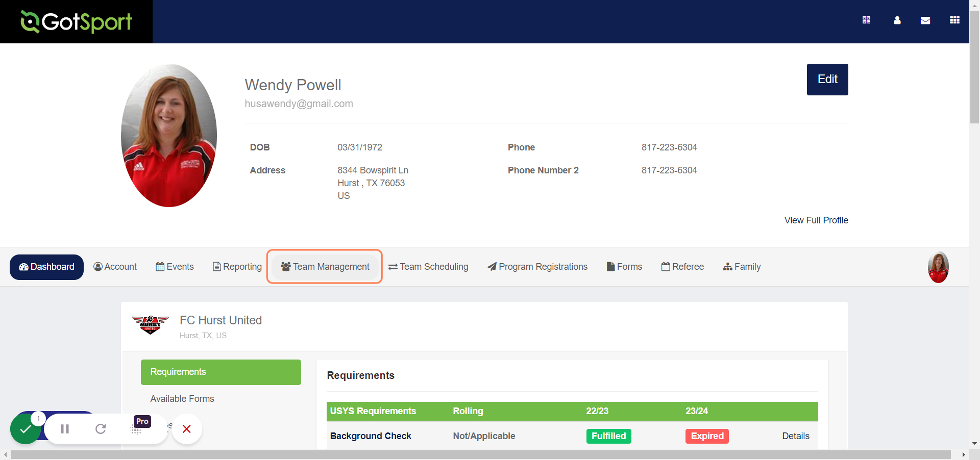
Task: Click the small avatar in the navigation bar
Action: point(938,267)
